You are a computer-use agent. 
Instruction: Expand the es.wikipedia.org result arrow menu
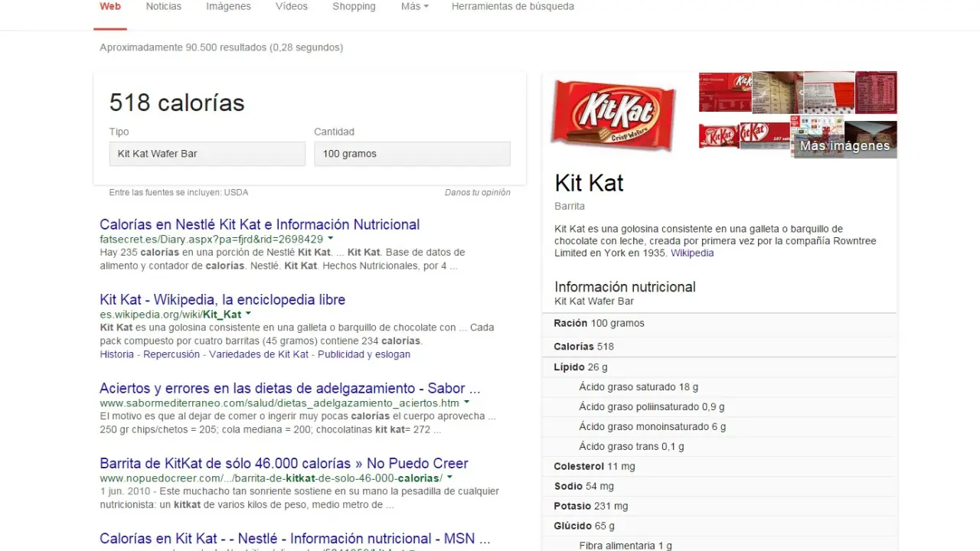248,314
